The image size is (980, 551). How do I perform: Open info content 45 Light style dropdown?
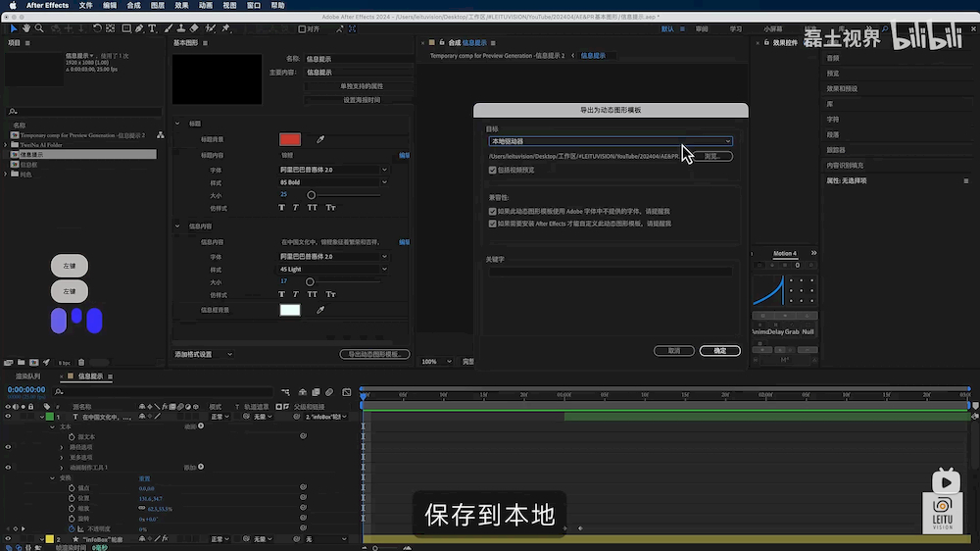click(x=333, y=269)
